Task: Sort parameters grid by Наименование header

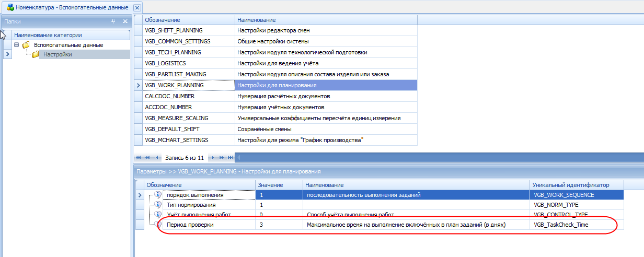Action: click(416, 185)
